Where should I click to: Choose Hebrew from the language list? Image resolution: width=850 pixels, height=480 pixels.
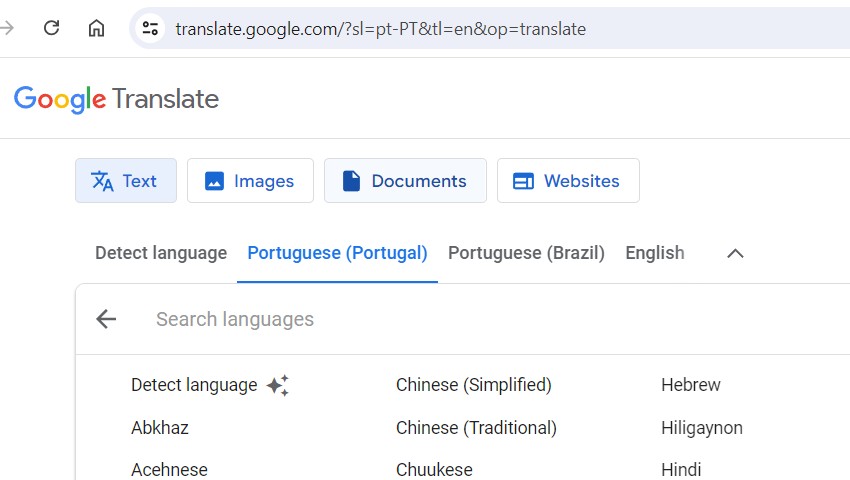(691, 385)
